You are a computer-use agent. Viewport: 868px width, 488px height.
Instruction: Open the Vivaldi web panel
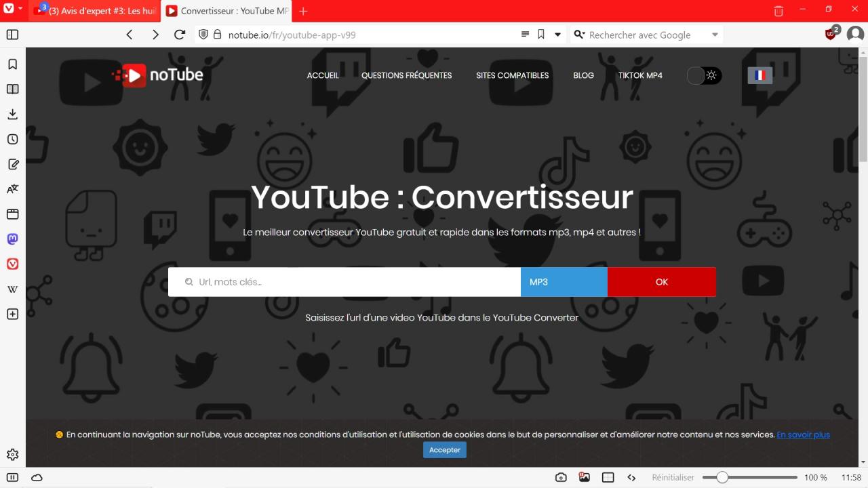point(12,264)
